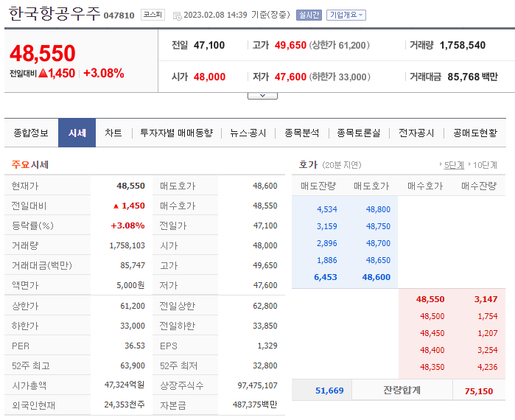
Task: Click the 거래량 1,758,540 value
Action: [x=463, y=45]
